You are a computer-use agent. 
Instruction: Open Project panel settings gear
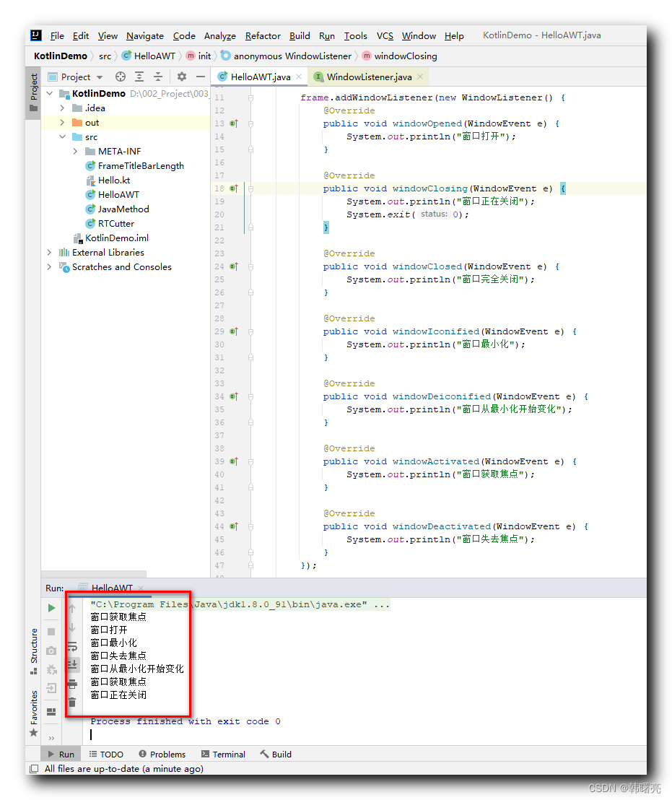point(180,76)
